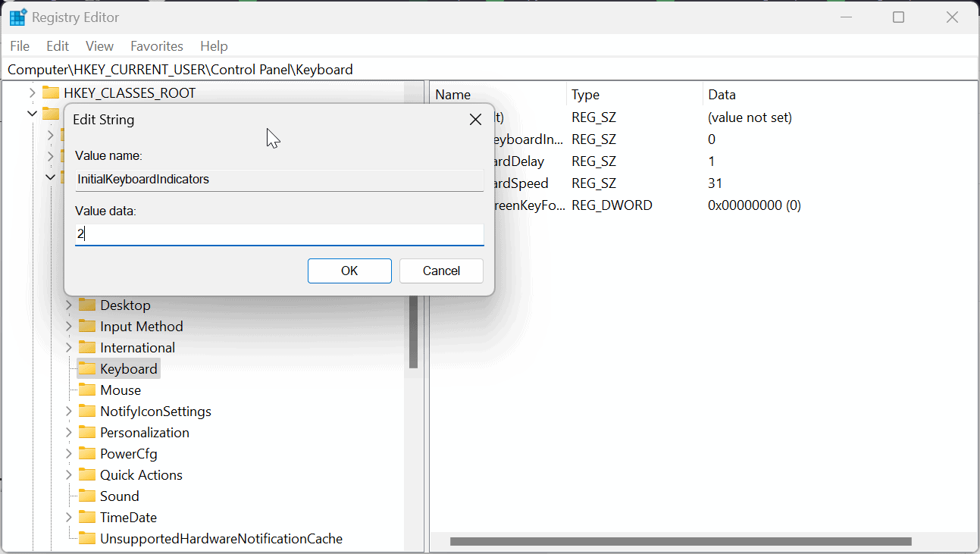
Task: Click the Personalization folder icon
Action: pos(87,433)
